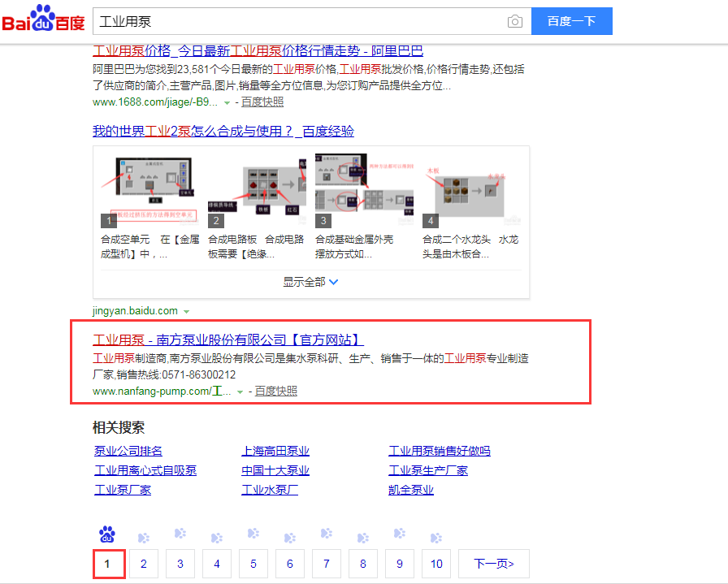Click the paw icon above page 10
Viewport: 728px width, 584px height.
[436, 538]
